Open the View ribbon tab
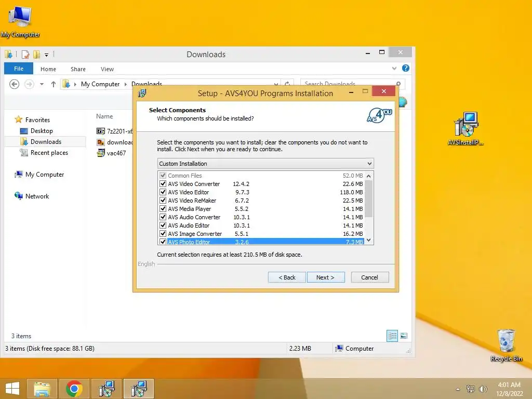This screenshot has width=532, height=399. point(107,69)
